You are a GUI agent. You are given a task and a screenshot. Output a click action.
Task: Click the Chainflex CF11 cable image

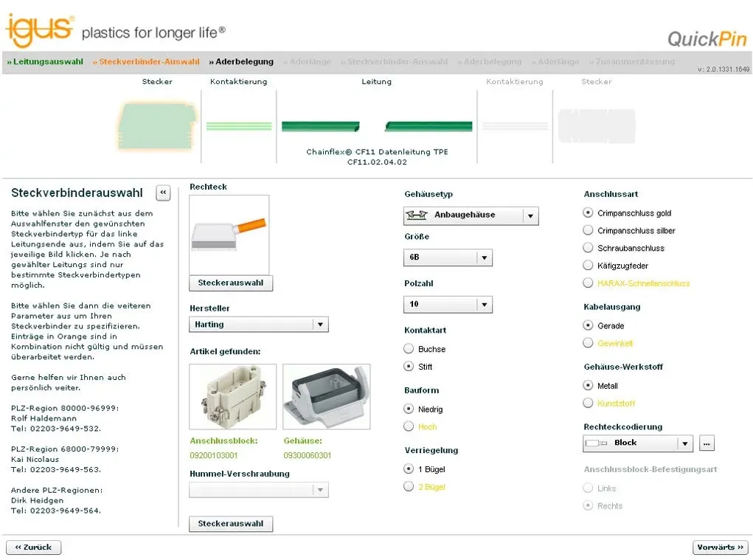376,125
